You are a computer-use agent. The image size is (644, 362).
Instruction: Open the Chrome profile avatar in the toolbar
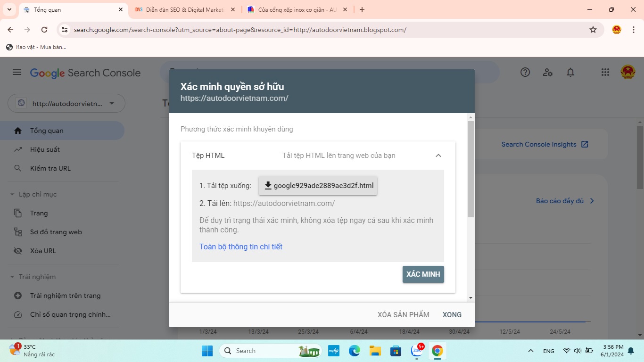[x=617, y=30]
